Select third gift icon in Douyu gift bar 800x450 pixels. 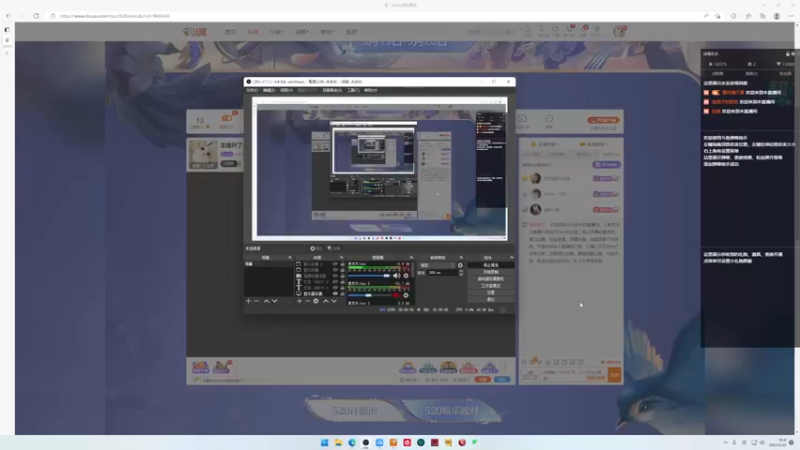pos(448,367)
